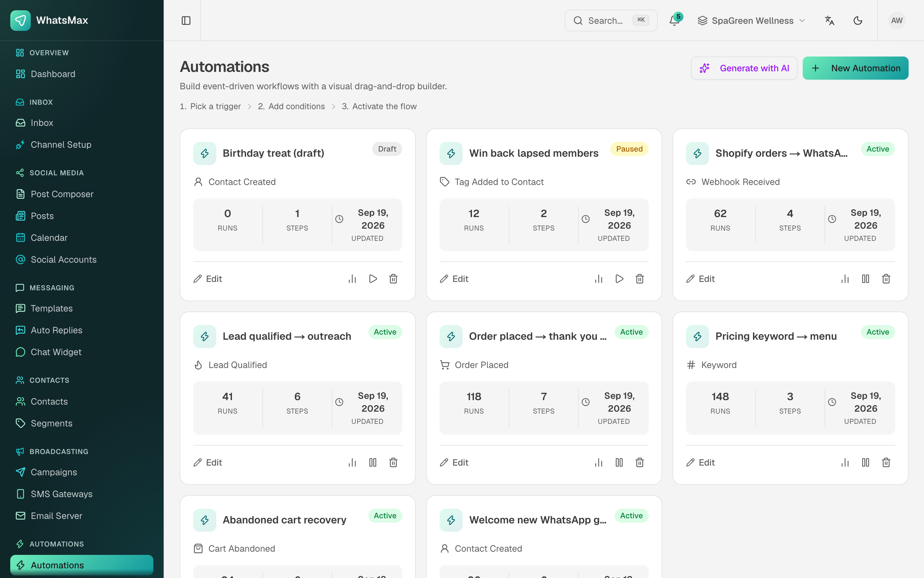Edit Birthday treat draft automation

(208, 279)
